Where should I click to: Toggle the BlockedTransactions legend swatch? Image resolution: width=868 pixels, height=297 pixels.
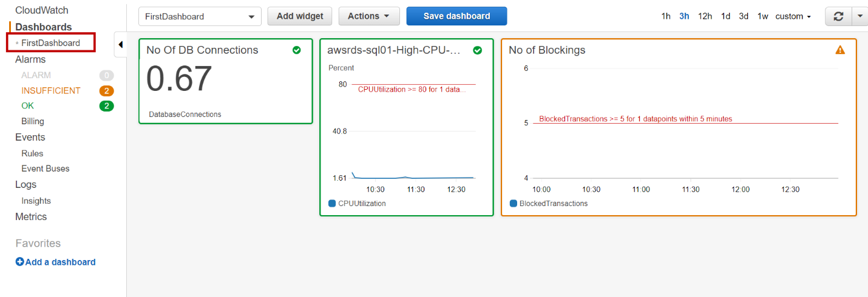tap(514, 204)
